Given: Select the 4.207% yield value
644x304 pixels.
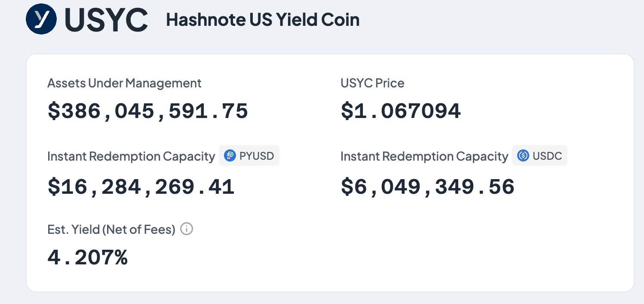Looking at the screenshot, I should tap(87, 257).
